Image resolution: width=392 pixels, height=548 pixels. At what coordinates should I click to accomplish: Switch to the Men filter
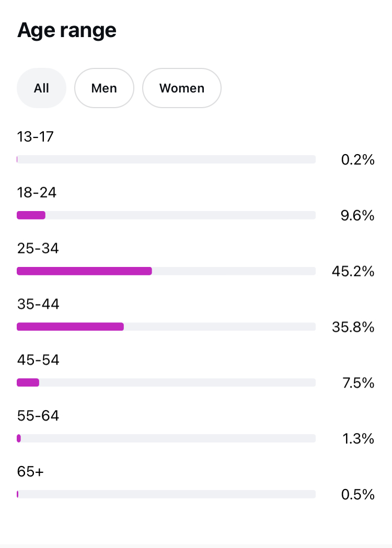104,88
